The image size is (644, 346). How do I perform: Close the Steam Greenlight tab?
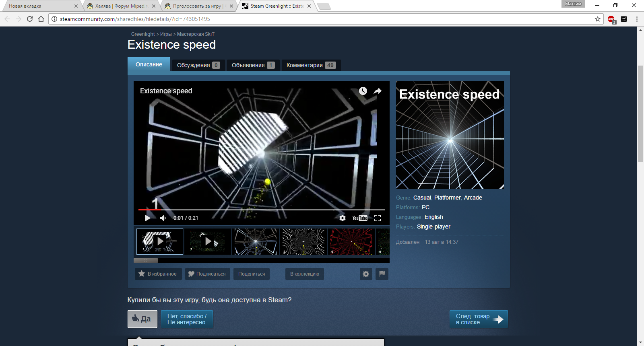click(309, 6)
